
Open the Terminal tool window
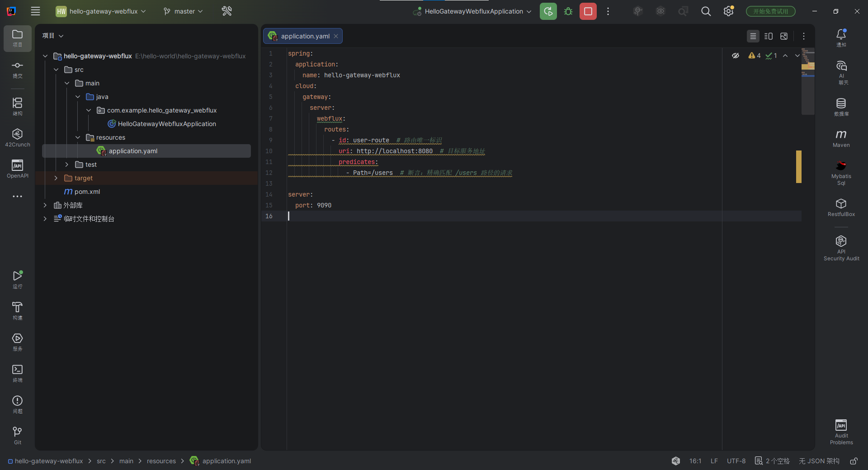tap(18, 373)
